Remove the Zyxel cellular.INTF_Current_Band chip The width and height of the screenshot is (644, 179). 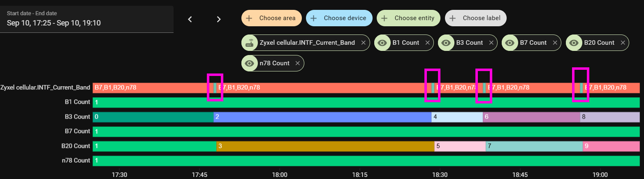point(363,43)
